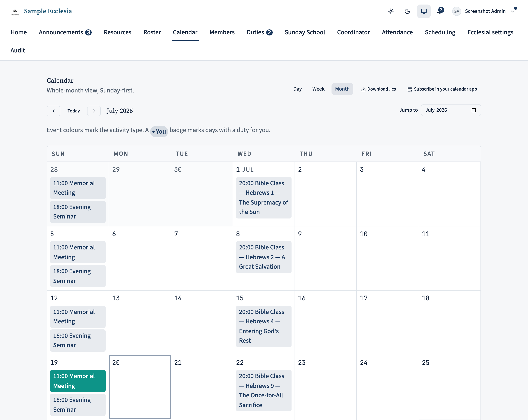Open notifications bell icon
The width and height of the screenshot is (528, 420).
(x=440, y=11)
